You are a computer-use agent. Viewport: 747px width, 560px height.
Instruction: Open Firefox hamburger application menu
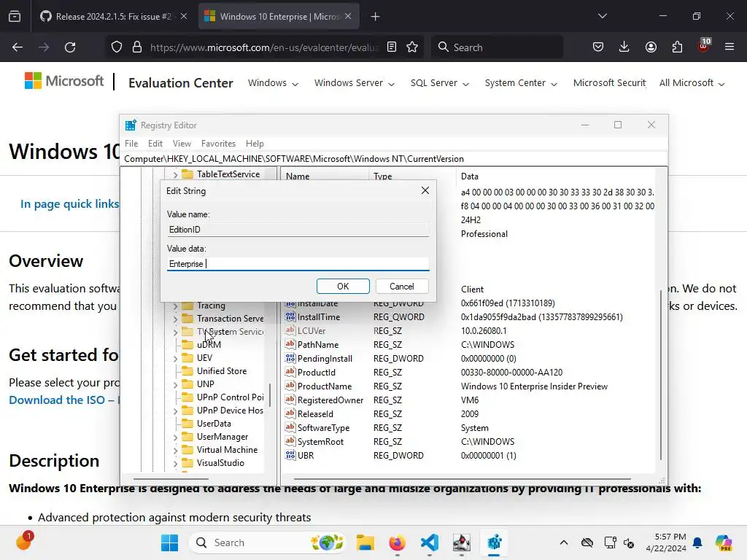729,47
